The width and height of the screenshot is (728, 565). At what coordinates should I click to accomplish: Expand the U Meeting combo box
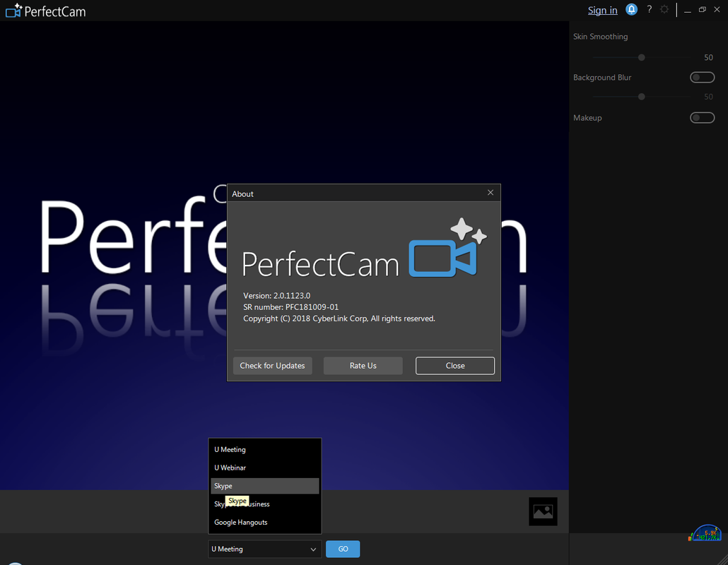click(264, 549)
